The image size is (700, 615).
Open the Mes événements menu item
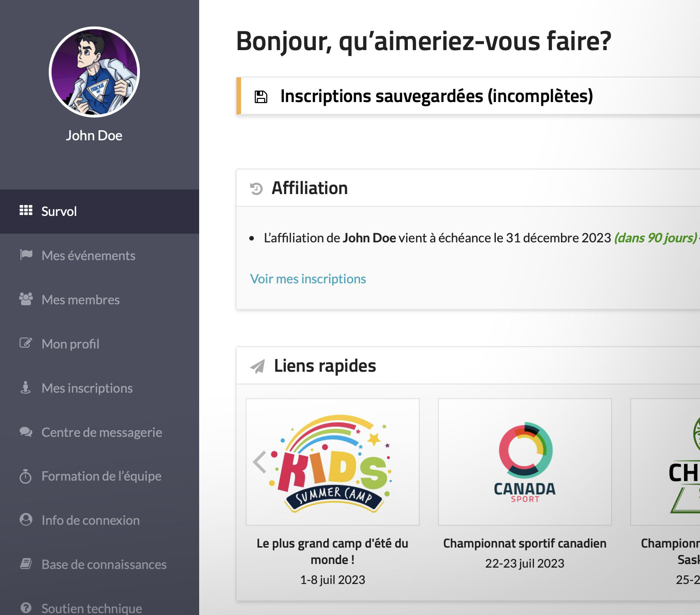point(88,256)
